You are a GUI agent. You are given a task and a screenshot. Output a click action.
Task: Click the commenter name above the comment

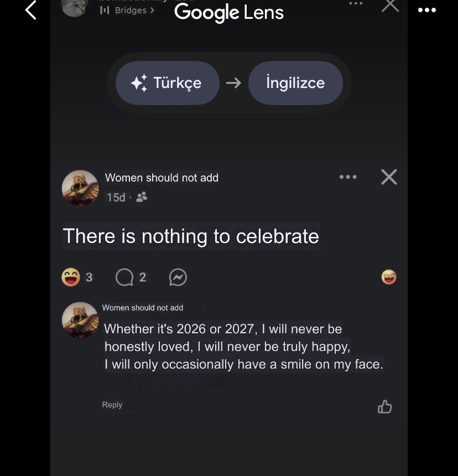pyautogui.click(x=143, y=308)
